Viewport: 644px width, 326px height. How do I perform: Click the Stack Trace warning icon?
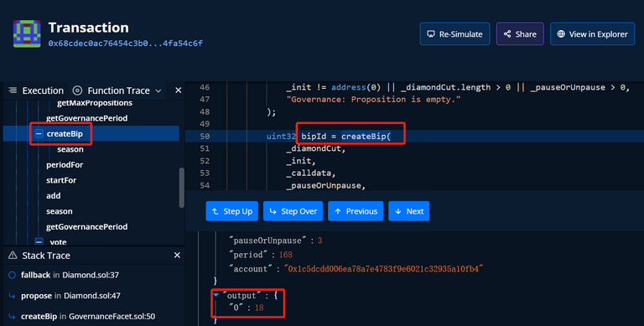point(13,256)
